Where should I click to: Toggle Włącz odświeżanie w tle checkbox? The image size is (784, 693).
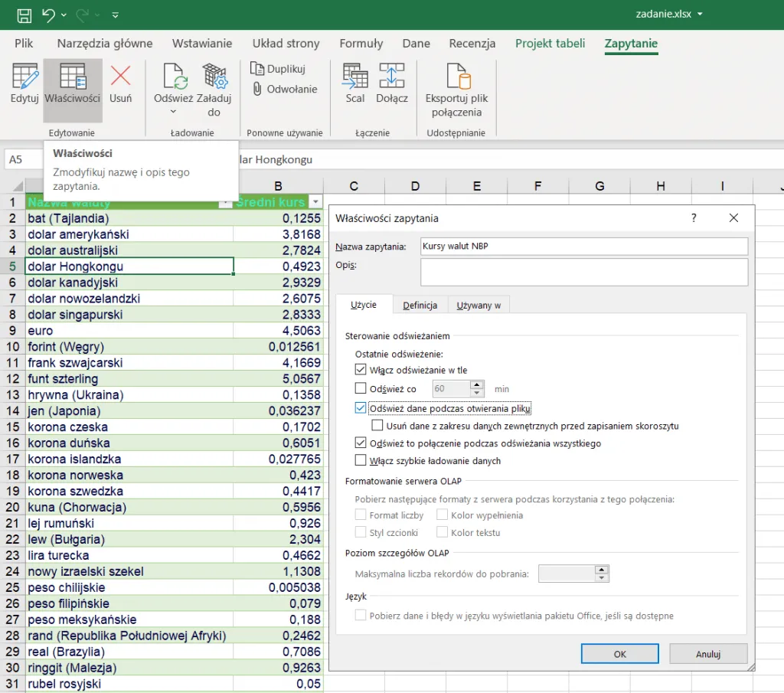coord(361,370)
